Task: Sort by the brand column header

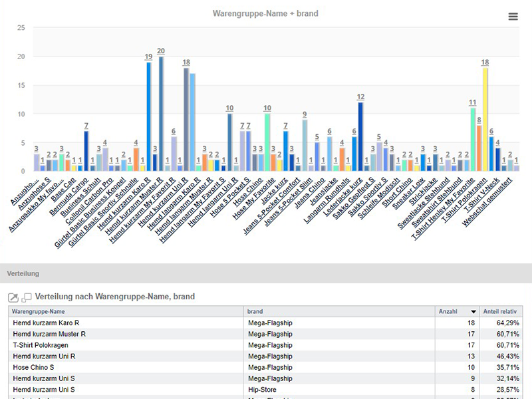Action: pyautogui.click(x=255, y=311)
